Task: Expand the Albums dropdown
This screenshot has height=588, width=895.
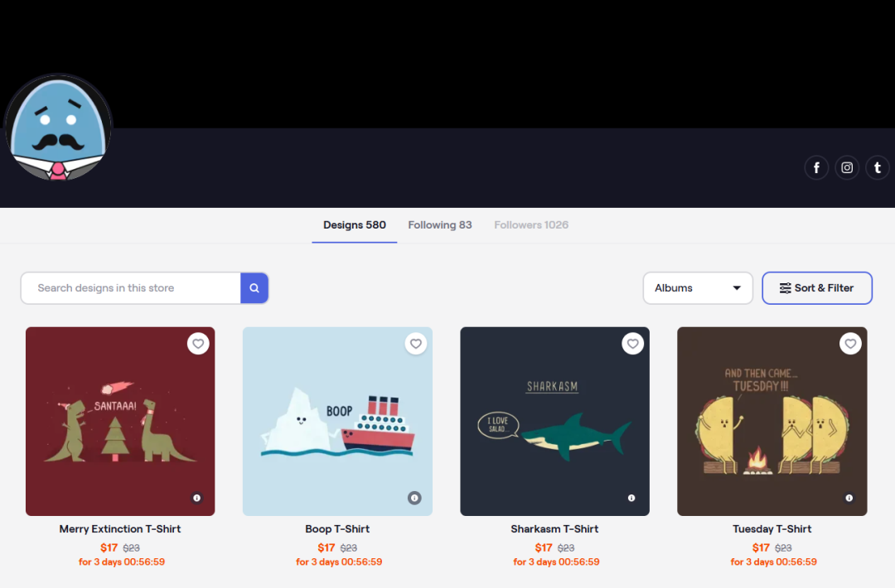Action: [x=698, y=288]
